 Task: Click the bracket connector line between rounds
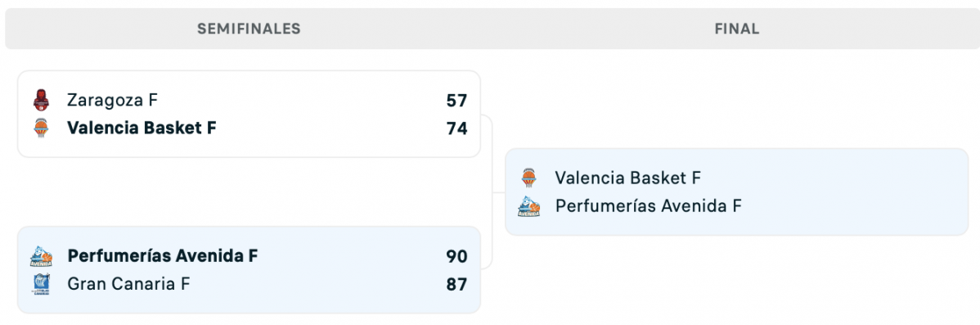492,192
